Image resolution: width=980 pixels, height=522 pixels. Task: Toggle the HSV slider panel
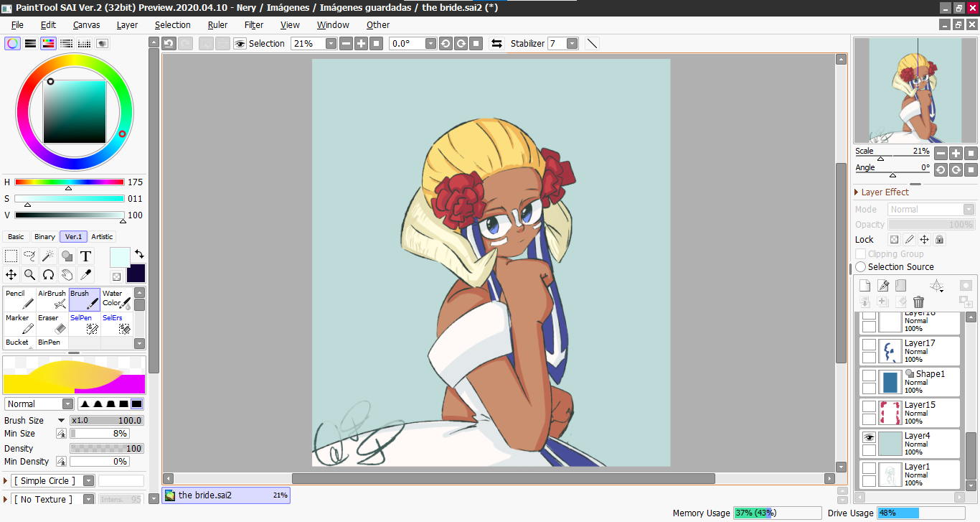[48, 43]
